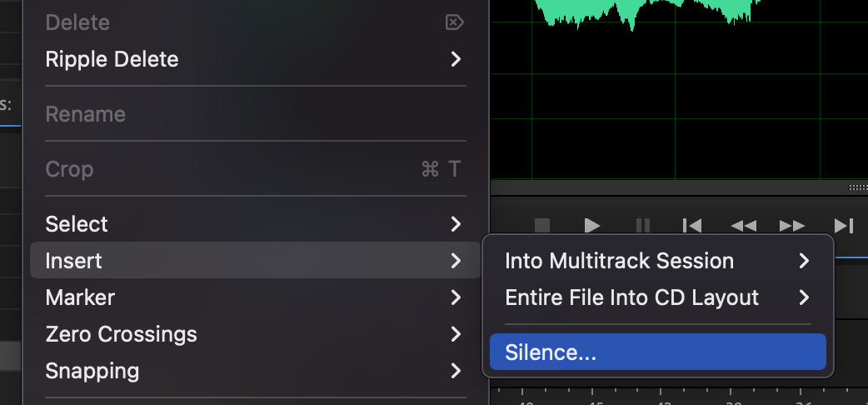Click the Fast Forward transport icon
The height and width of the screenshot is (405, 868).
pos(792,226)
